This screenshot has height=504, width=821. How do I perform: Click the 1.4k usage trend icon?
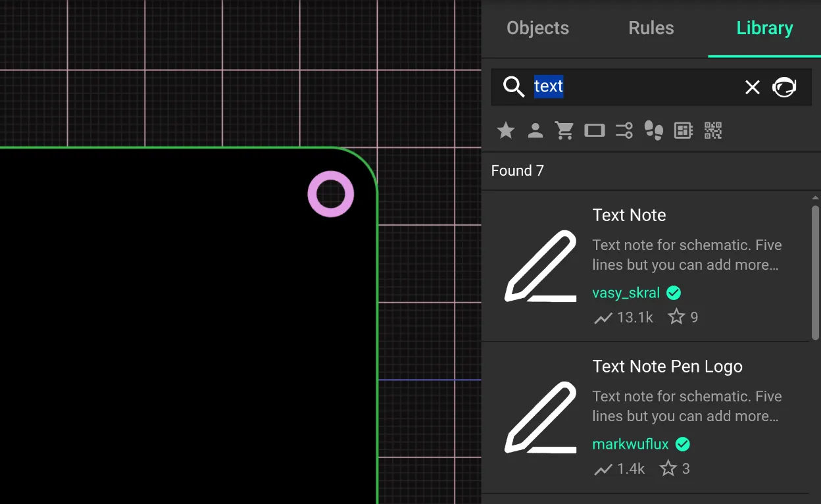click(603, 469)
